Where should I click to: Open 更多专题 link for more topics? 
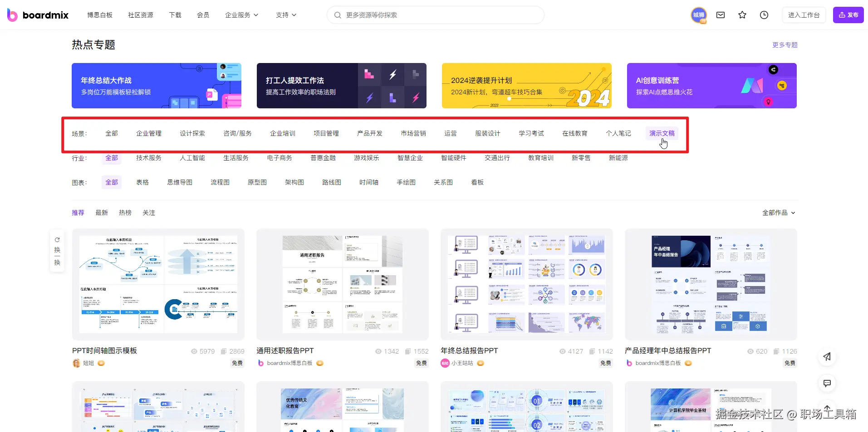(785, 44)
